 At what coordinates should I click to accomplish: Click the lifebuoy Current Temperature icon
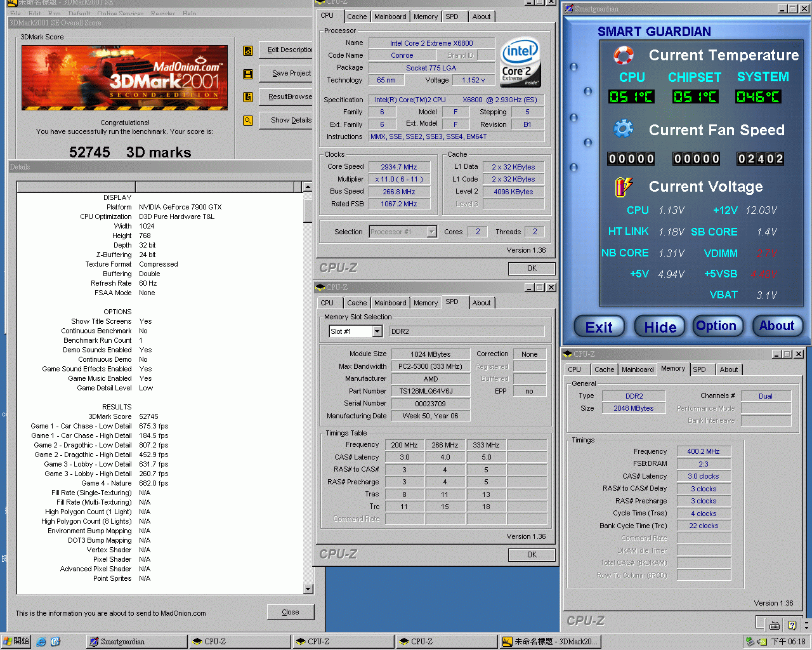623,55
